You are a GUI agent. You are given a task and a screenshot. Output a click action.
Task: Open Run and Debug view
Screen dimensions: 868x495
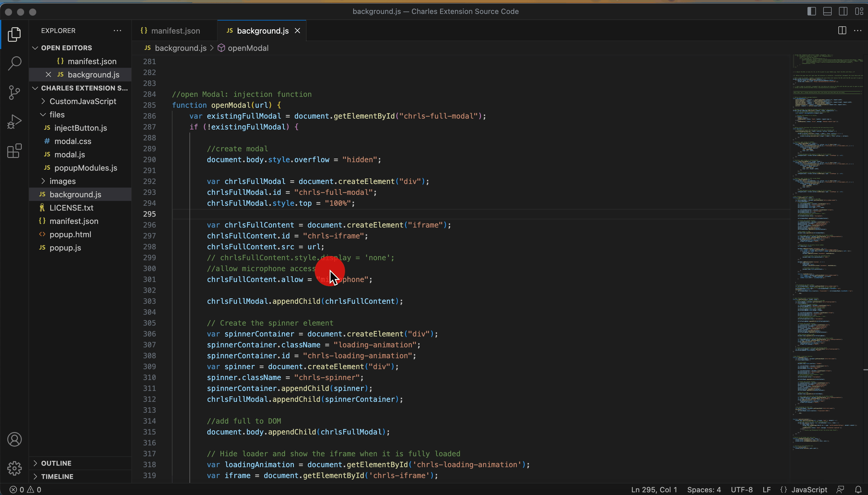tap(14, 121)
